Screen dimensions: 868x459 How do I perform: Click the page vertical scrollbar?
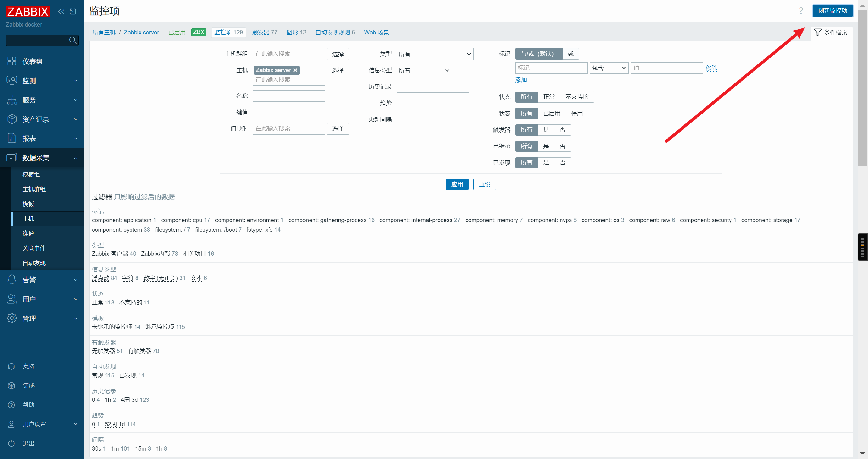pyautogui.click(x=863, y=88)
